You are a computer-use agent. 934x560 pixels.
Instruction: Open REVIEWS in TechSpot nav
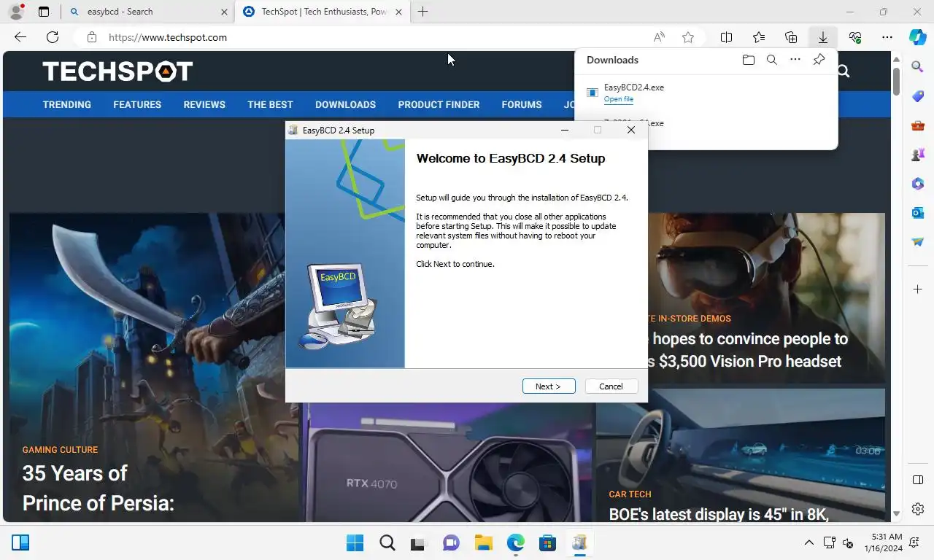(204, 104)
